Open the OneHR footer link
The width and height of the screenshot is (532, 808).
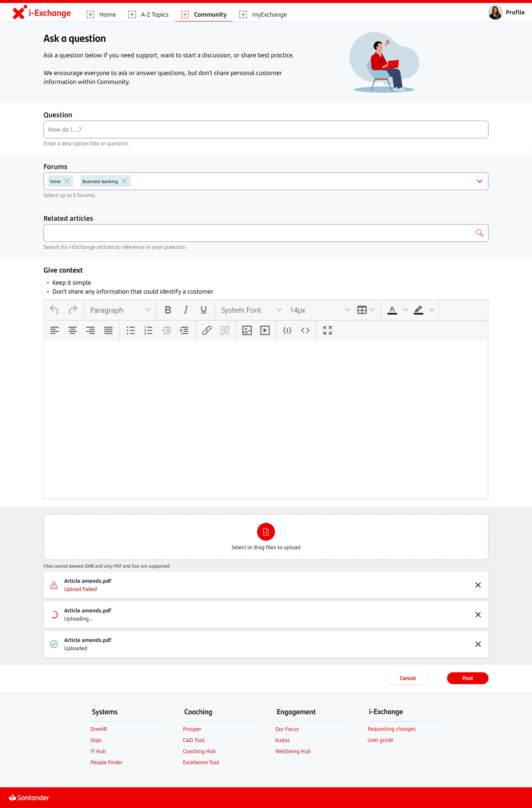click(x=99, y=729)
